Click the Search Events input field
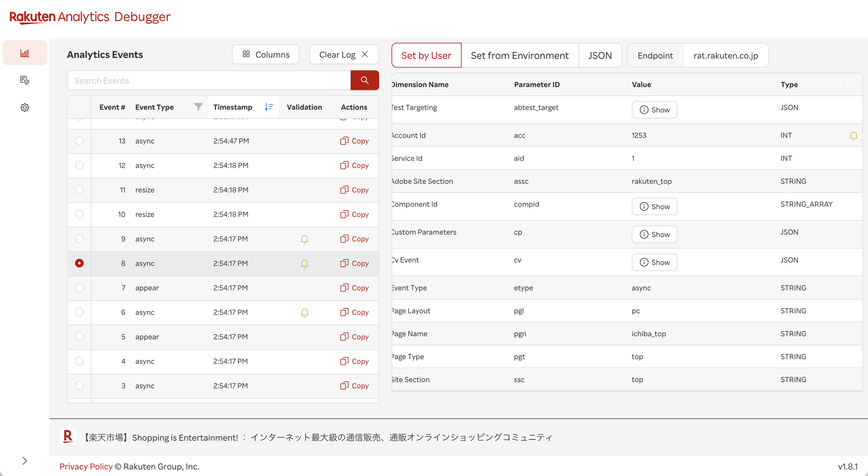Image resolution: width=868 pixels, height=476 pixels. [x=209, y=81]
